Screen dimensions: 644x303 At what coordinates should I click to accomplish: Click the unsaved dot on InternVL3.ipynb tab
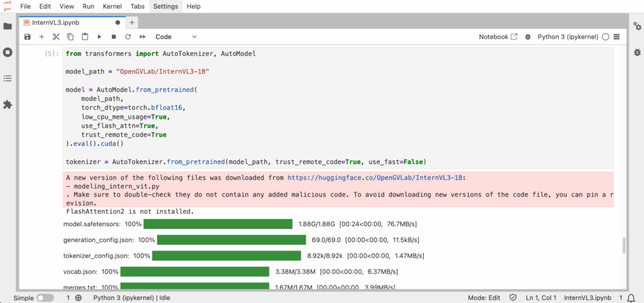(118, 23)
